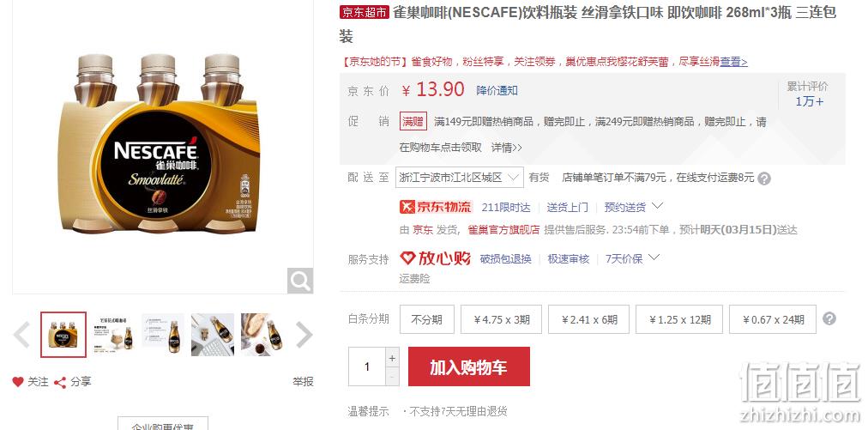This screenshot has width=868, height=430.
Task: Click the 加入购物车 add to cart button
Action: pyautogui.click(x=469, y=366)
